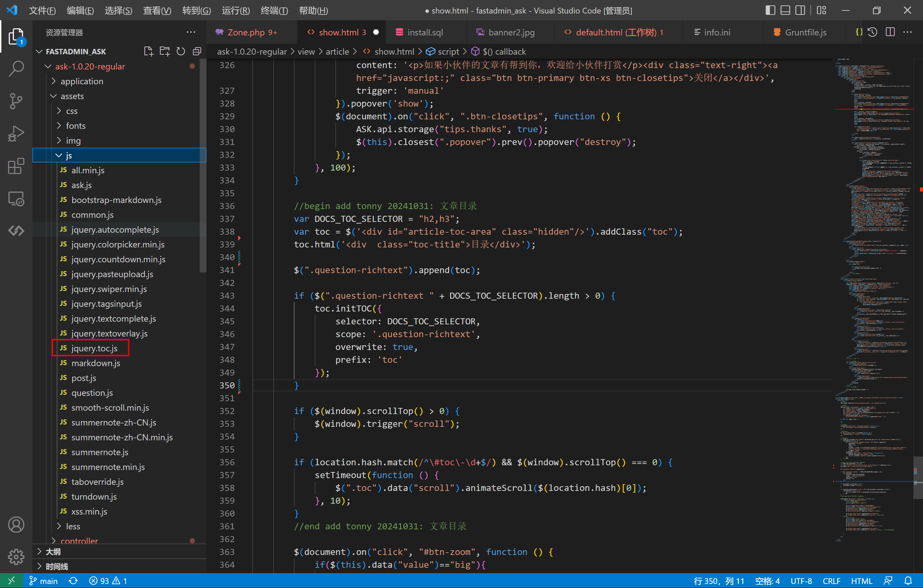Open explorer panel more actions menu
The image size is (923, 588).
point(191,32)
